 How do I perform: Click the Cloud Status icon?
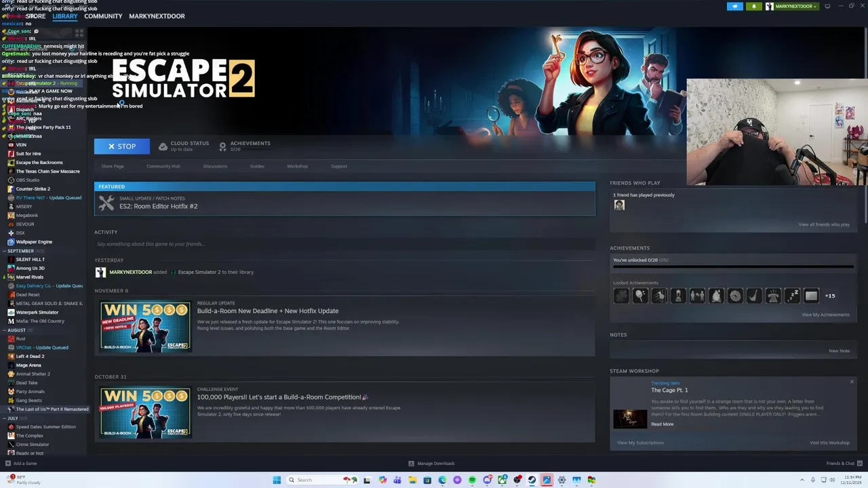(x=163, y=146)
